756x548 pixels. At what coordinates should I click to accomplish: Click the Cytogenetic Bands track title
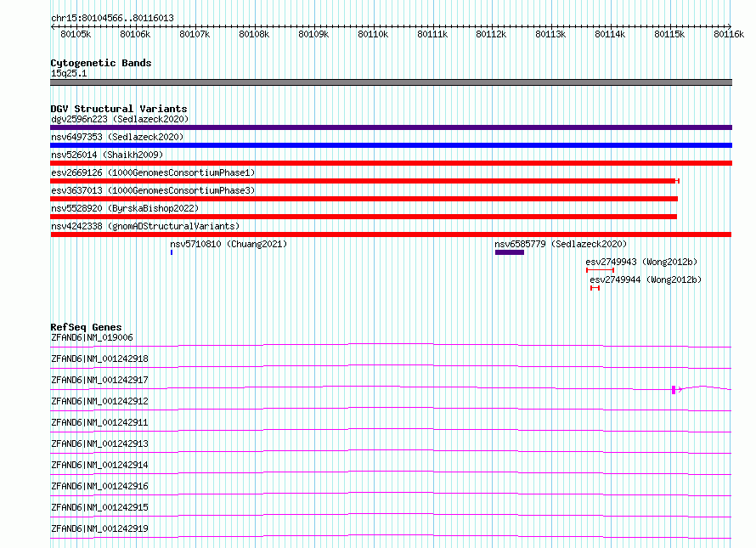click(101, 63)
